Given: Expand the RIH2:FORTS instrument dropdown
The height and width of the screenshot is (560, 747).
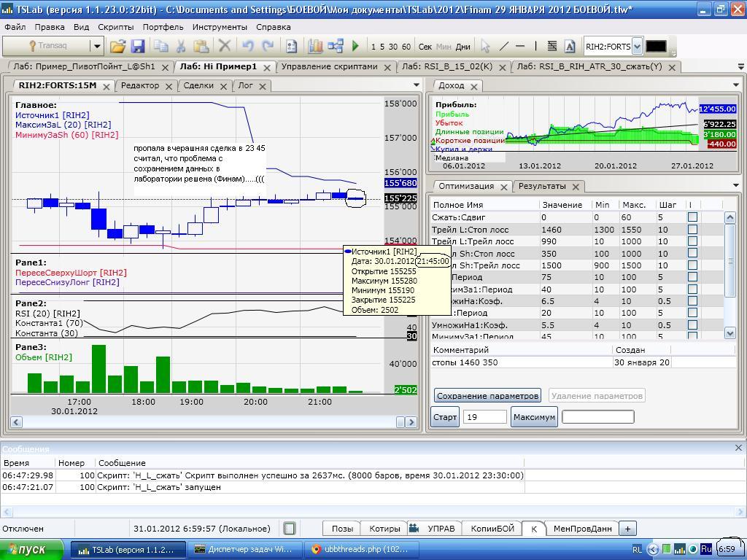Looking at the screenshot, I should [637, 46].
